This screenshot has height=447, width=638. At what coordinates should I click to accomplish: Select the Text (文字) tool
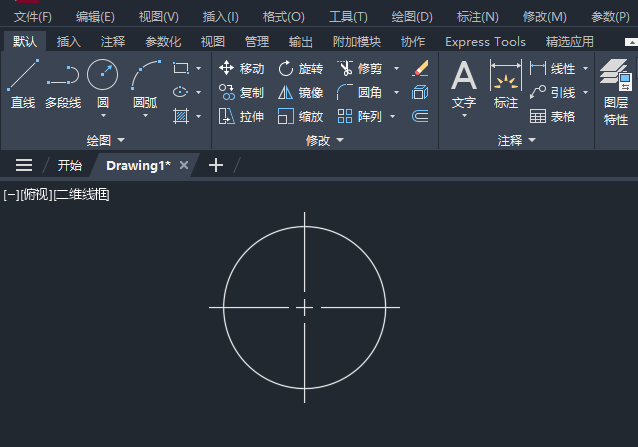coord(464,84)
